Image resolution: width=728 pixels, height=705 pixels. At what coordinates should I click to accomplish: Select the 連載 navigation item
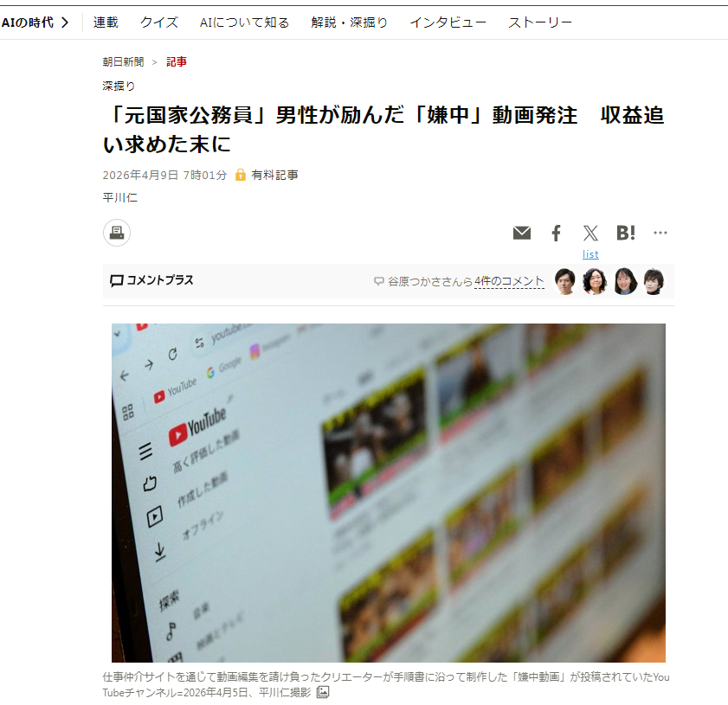coord(106,22)
